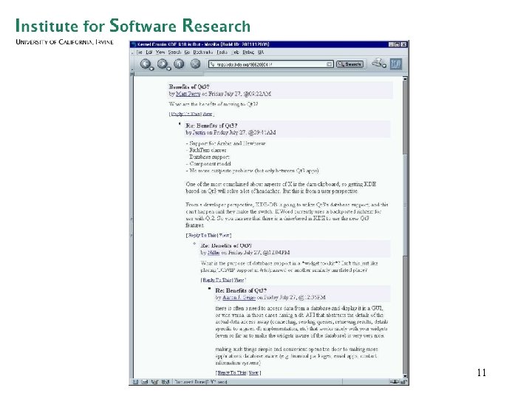Close the Mozilla window
Viewport: 532px width, 399px height.
point(403,44)
